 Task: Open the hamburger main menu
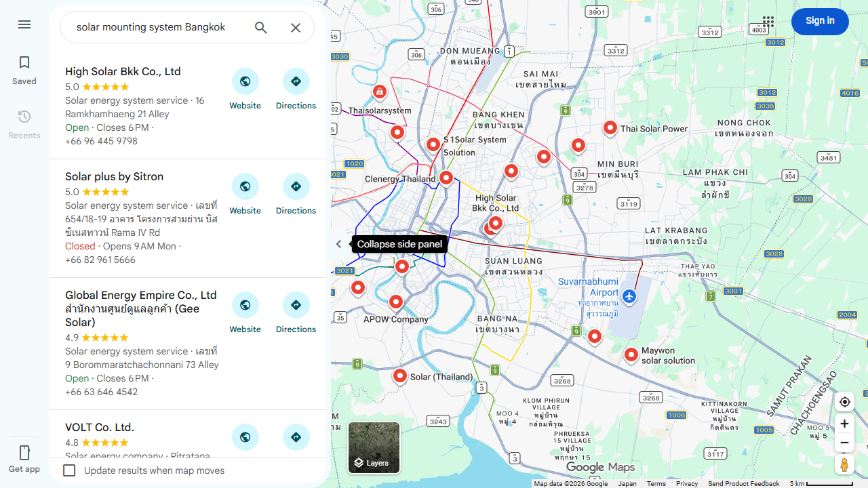(24, 24)
